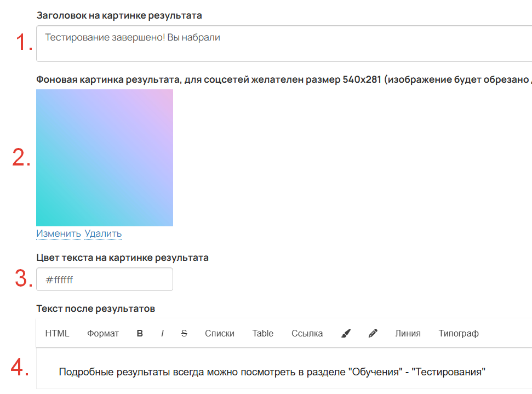This screenshot has height=394, width=532.
Task: Click the result image headline text field
Action: (284, 43)
